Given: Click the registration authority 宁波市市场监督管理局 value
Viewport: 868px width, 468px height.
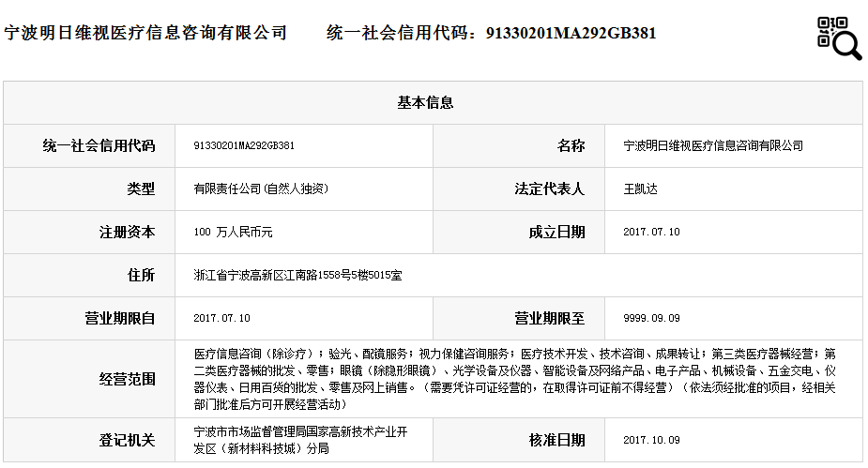Looking at the screenshot, I should tap(300, 440).
